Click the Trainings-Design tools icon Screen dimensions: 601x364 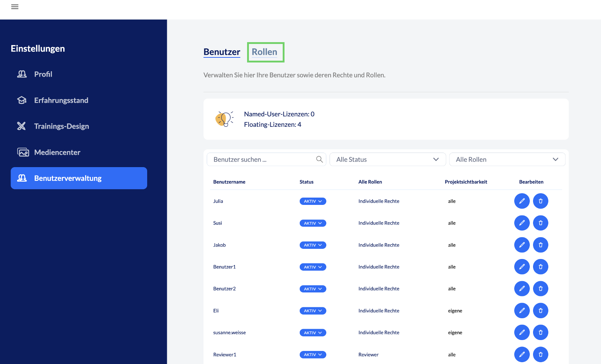click(x=21, y=126)
